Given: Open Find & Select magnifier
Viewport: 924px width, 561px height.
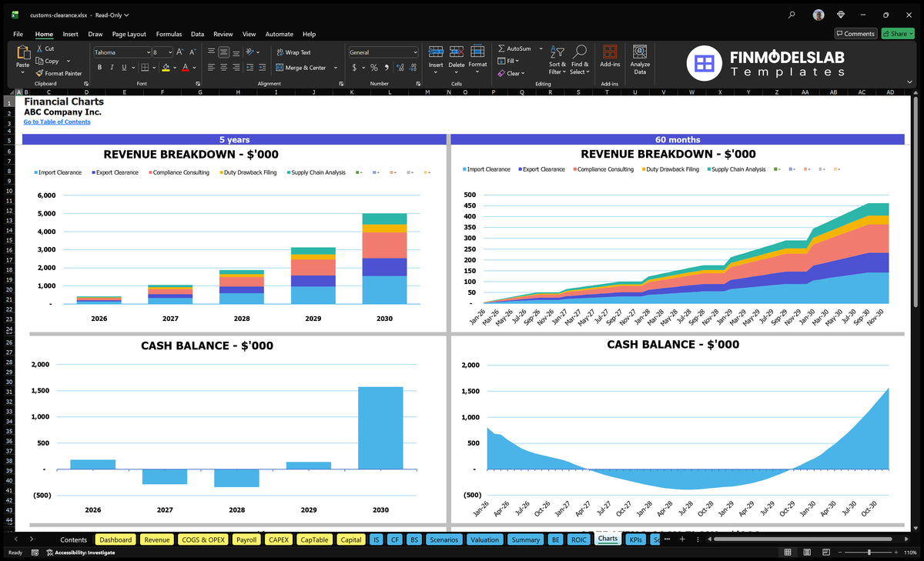Looking at the screenshot, I should click(580, 59).
